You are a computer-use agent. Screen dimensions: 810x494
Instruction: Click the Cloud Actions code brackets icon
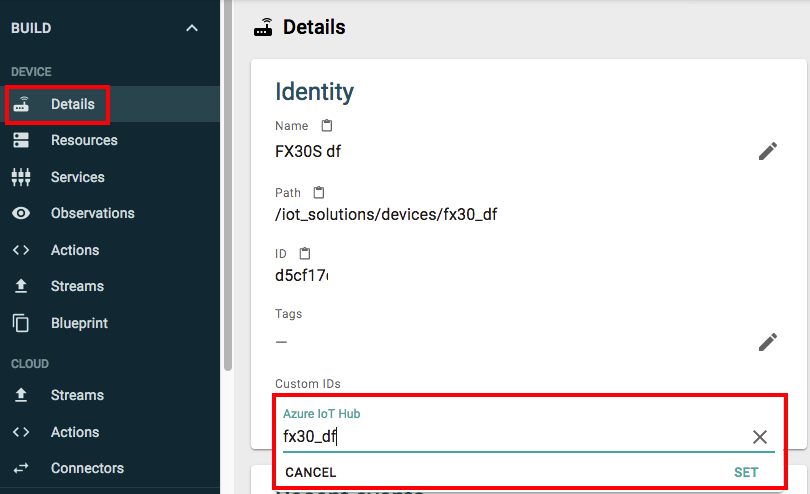[x=21, y=432]
